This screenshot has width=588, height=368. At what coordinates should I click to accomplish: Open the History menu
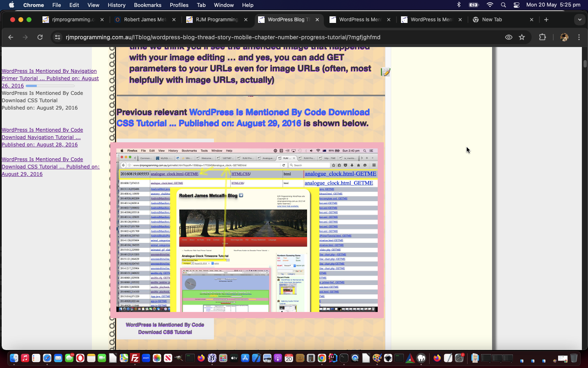coord(116,5)
